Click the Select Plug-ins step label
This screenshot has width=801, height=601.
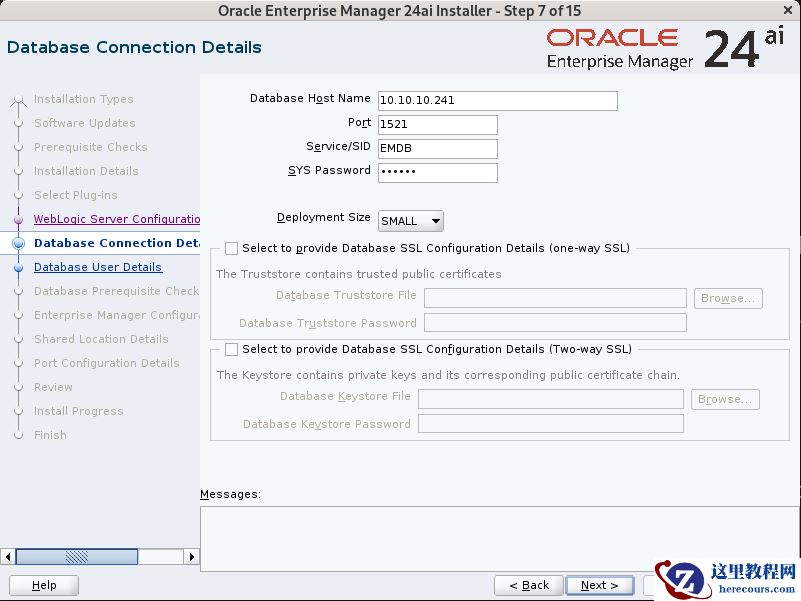(x=76, y=195)
